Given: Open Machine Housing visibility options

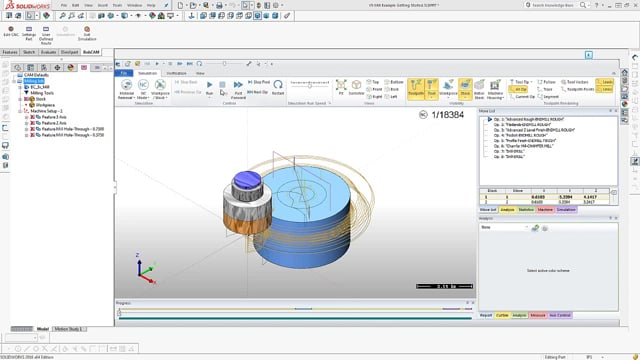Looking at the screenshot, I should coord(495,89).
